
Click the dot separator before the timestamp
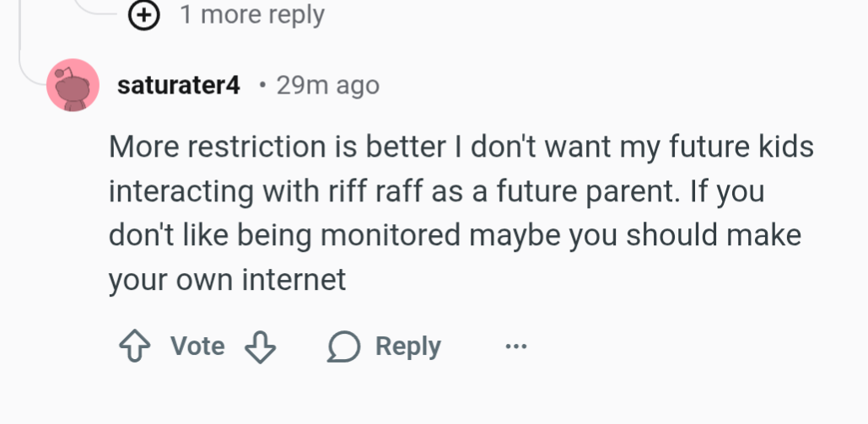tap(262, 85)
